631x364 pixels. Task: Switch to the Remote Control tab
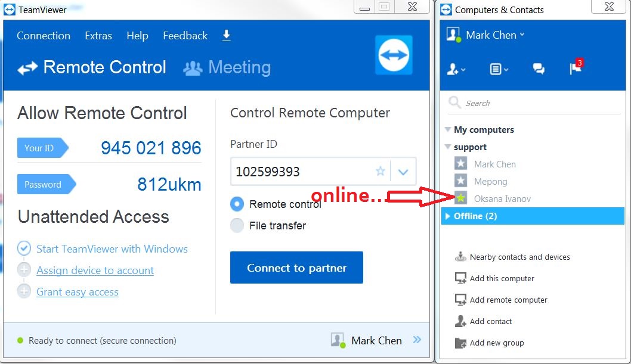[92, 67]
